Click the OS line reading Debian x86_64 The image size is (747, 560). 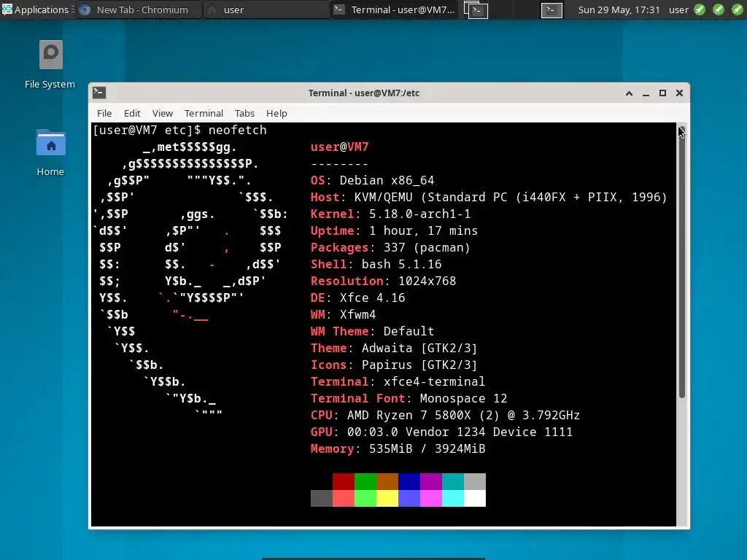373,181
